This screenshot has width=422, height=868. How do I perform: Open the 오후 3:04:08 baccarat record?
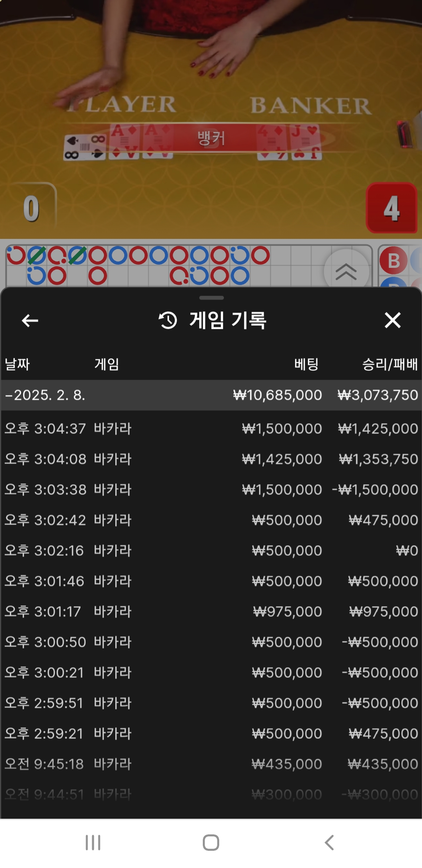click(211, 459)
